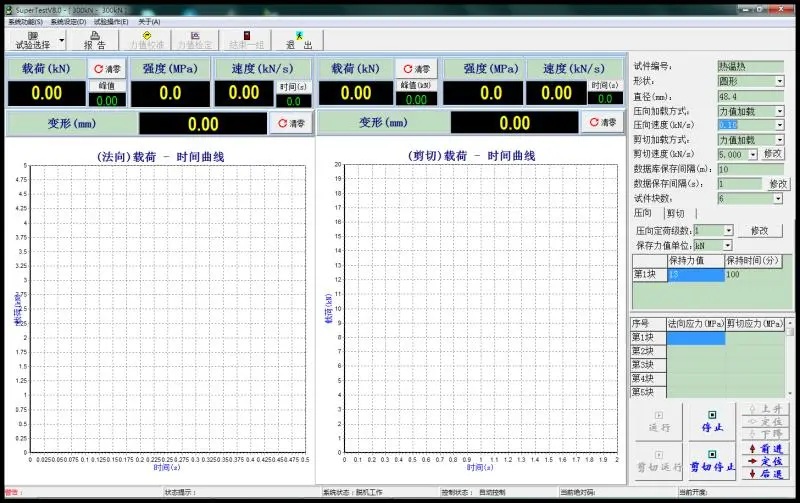Click the 停止 stop button
This screenshot has width=800, height=503.
(x=712, y=421)
